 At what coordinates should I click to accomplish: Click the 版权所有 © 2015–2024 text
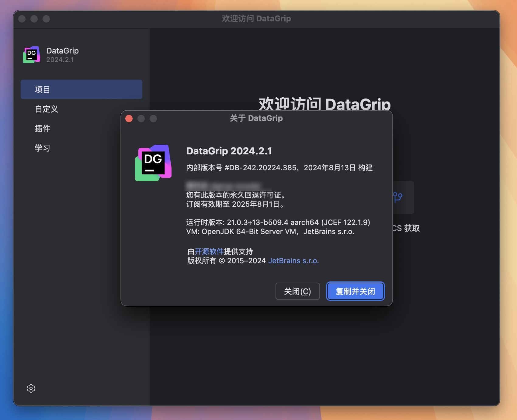pyautogui.click(x=227, y=261)
